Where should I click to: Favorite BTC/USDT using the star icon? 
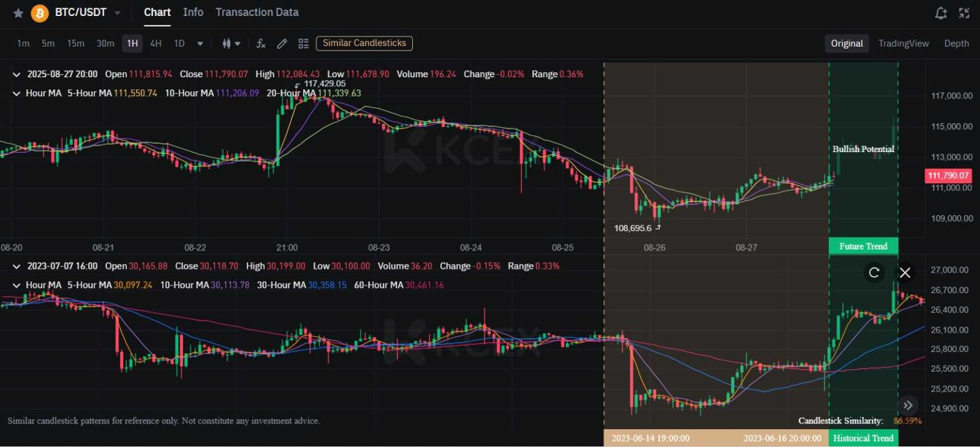point(17,12)
